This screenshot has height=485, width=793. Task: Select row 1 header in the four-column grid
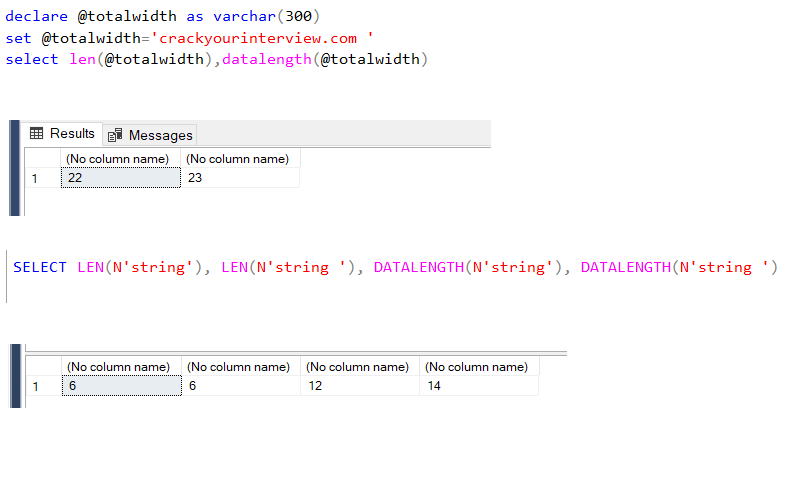40,386
